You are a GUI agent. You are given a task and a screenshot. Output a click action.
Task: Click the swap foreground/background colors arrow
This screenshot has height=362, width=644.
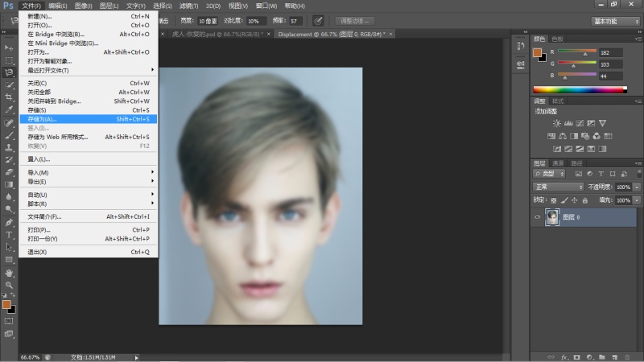pos(13,294)
